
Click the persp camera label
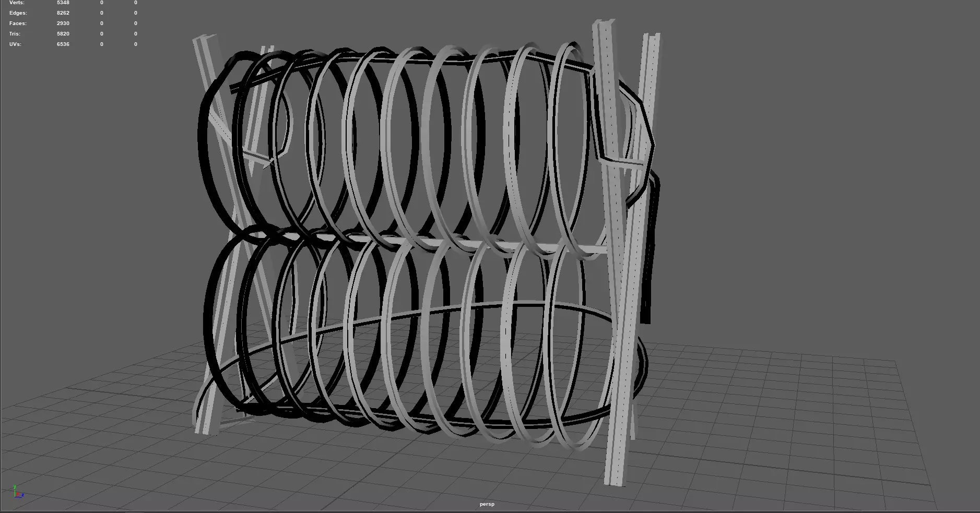(x=487, y=504)
